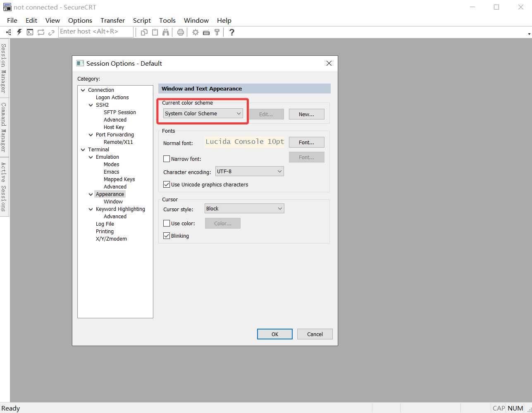Click Cancel in Session Options
532x413 pixels.
[315, 334]
